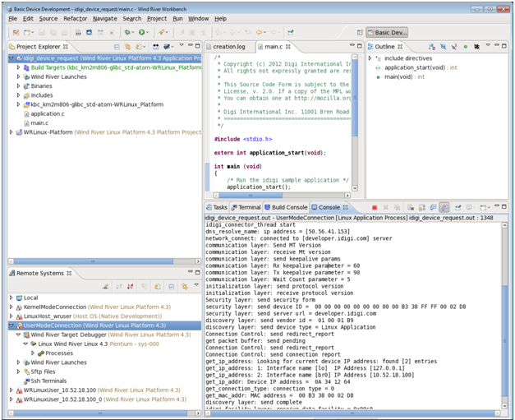Click the Open Perspective icon
Screen dimensions: 515x420
coord(360,33)
